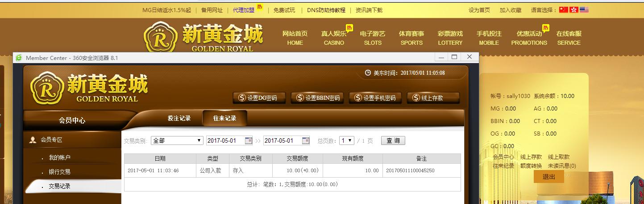Open the 总页数 page number dropdown

click(347, 140)
